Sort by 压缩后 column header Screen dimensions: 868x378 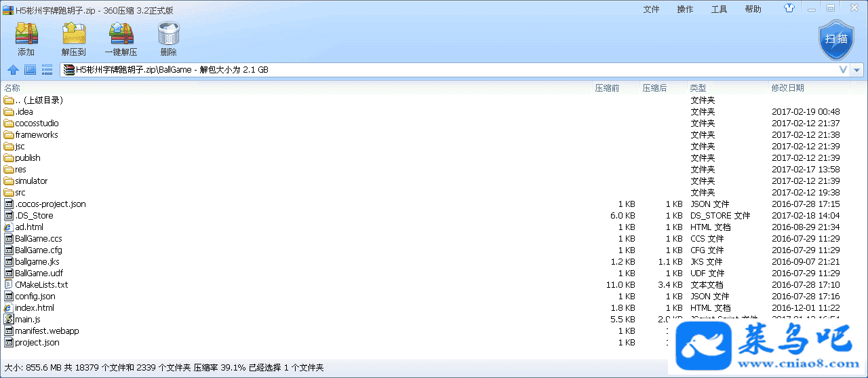[655, 88]
